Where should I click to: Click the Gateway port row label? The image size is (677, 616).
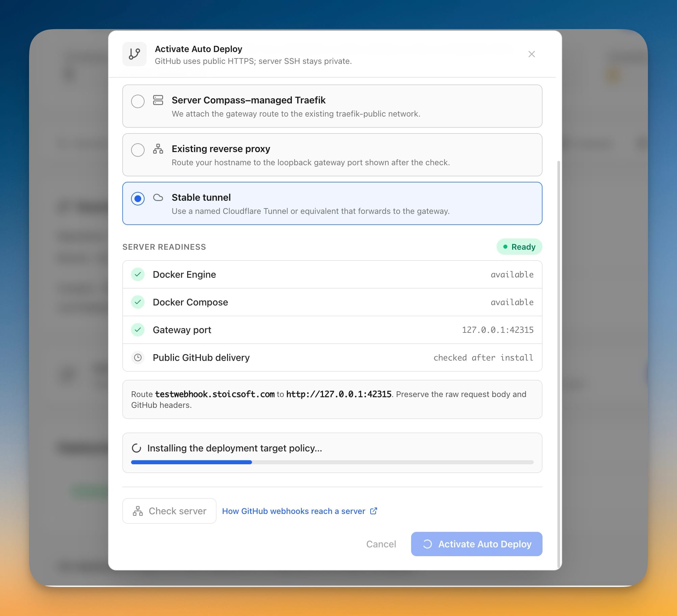coord(182,330)
